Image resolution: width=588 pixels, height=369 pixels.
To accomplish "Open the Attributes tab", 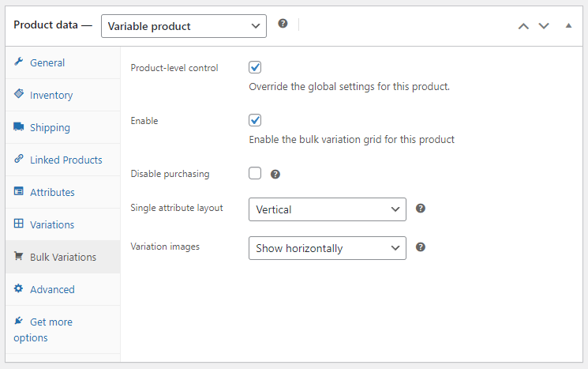I will coord(63,192).
